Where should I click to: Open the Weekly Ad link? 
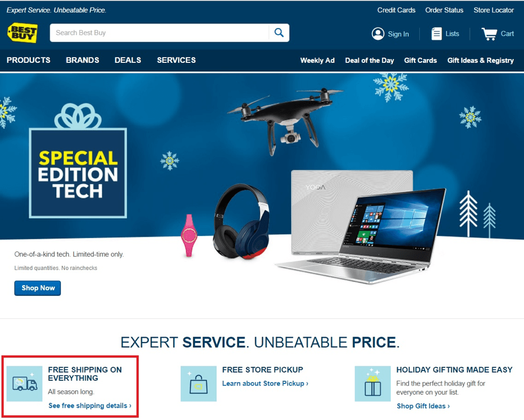[318, 61]
